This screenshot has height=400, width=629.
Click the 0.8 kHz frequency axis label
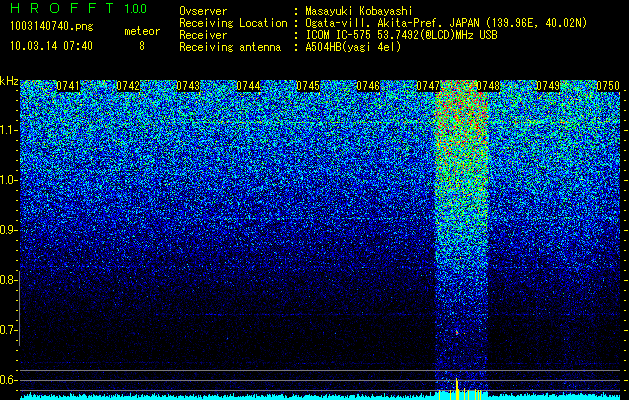pos(9,280)
